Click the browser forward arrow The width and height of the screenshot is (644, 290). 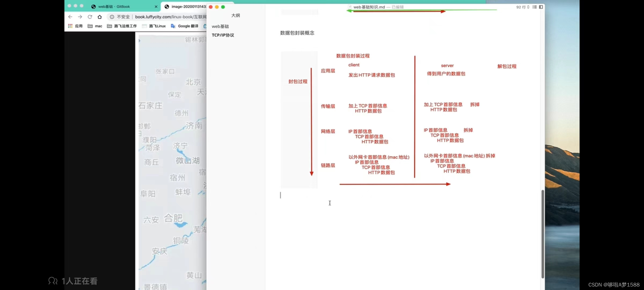click(x=80, y=17)
